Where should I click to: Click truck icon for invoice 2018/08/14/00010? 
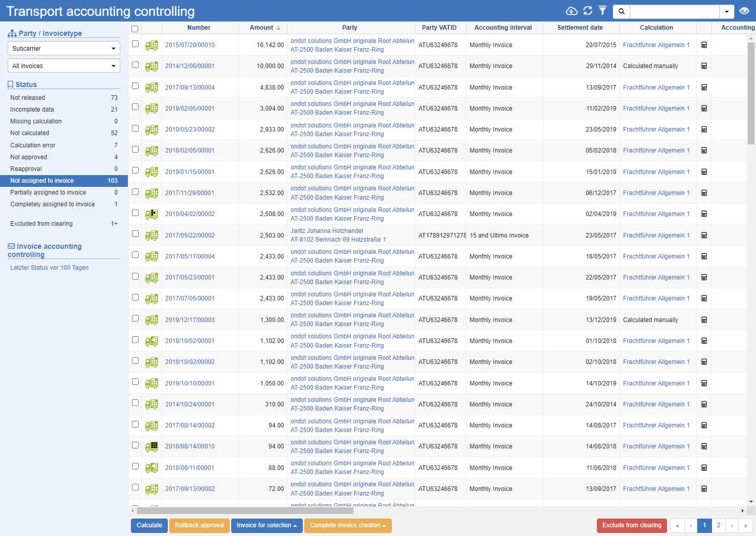151,446
